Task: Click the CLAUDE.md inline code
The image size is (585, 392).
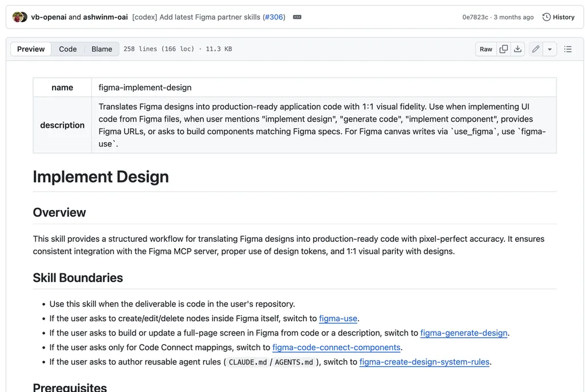Action: pyautogui.click(x=248, y=362)
